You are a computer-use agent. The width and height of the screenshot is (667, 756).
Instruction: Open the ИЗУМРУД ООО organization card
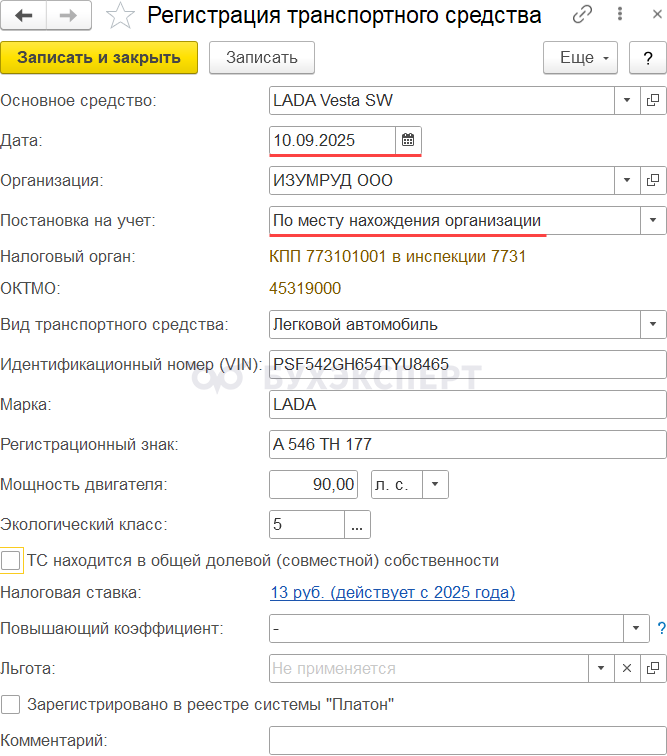[x=654, y=181]
